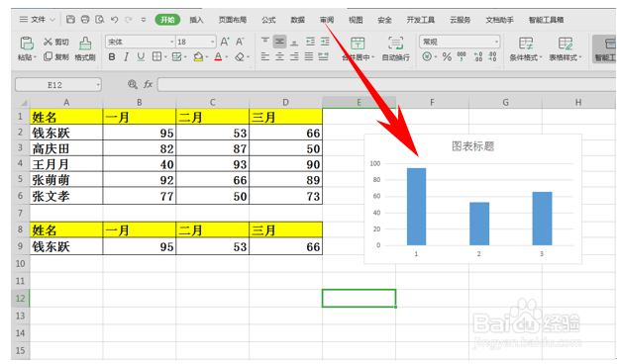Open the 云服务 (Cloud Services) tab
The height and width of the screenshot is (364, 617).
pos(460,20)
